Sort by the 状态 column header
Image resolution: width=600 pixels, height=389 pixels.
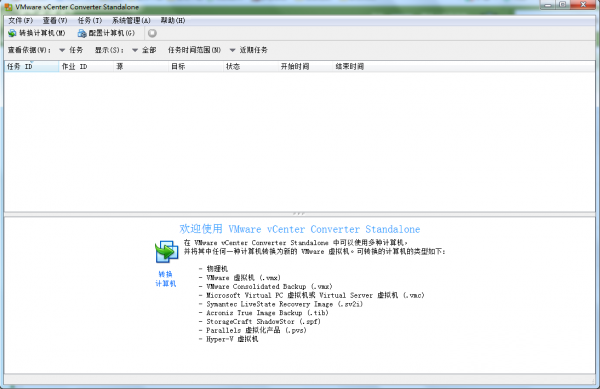coord(250,67)
